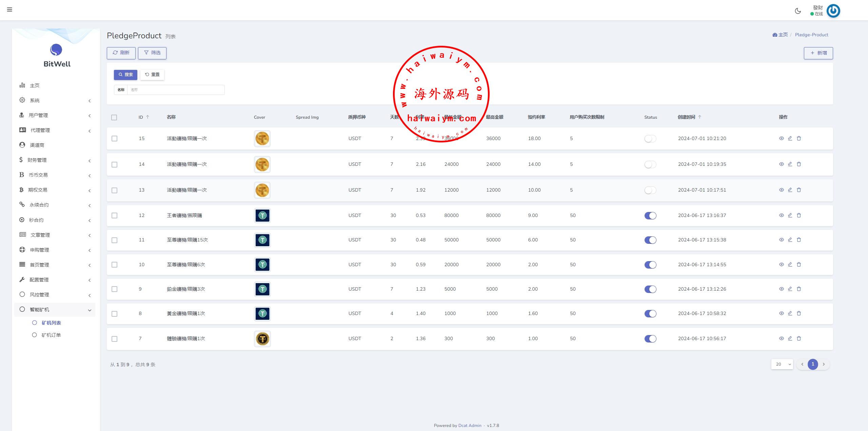This screenshot has width=868, height=431.
Task: Check the checkbox for row ID 11
Action: [115, 240]
